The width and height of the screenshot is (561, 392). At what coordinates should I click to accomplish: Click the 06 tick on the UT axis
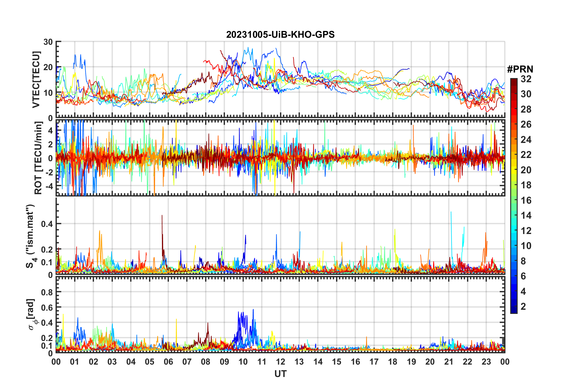pos(168,362)
